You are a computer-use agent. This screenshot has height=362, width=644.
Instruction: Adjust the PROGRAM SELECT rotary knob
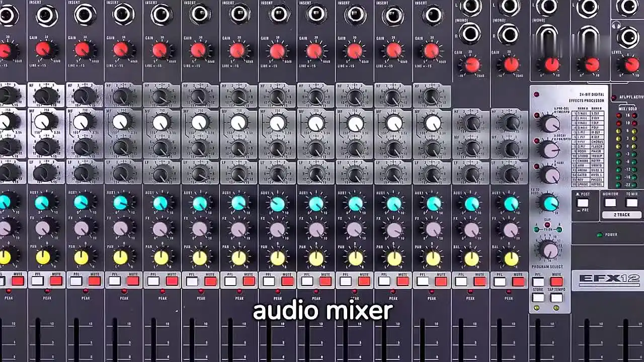pos(549,250)
